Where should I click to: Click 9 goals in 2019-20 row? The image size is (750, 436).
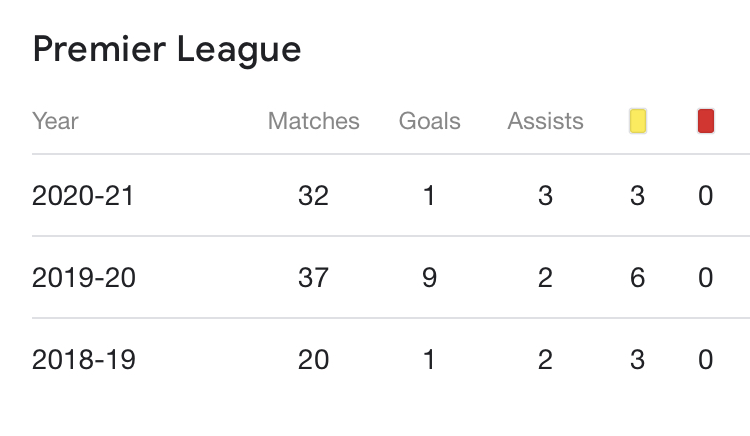click(x=430, y=278)
